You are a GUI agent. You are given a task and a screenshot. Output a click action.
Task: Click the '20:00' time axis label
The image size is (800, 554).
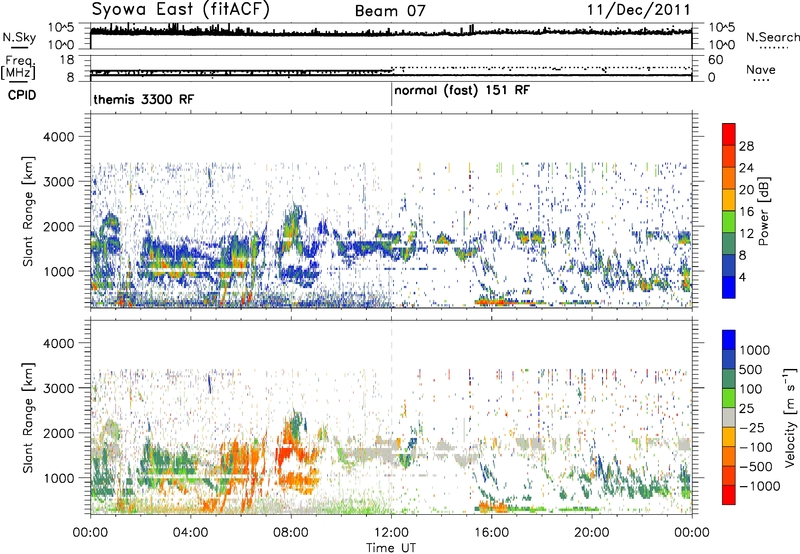[592, 533]
